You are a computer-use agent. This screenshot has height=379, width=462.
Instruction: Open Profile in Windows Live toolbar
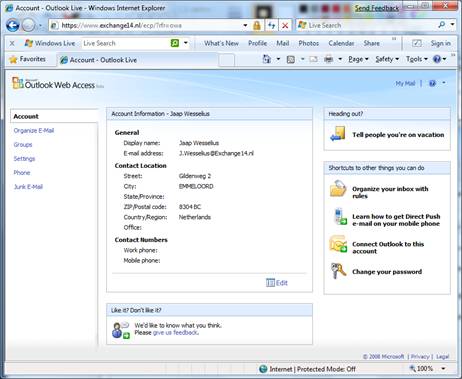258,43
